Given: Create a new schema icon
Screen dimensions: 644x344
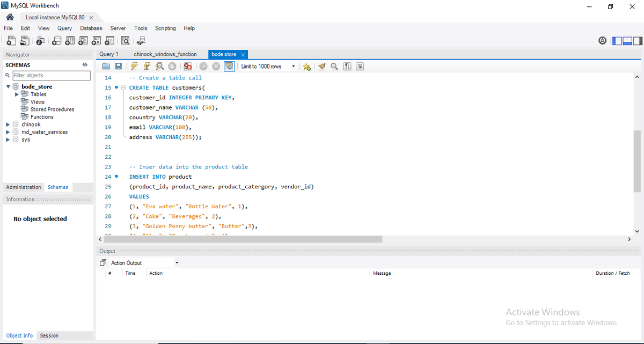Looking at the screenshot, I should coord(57,40).
